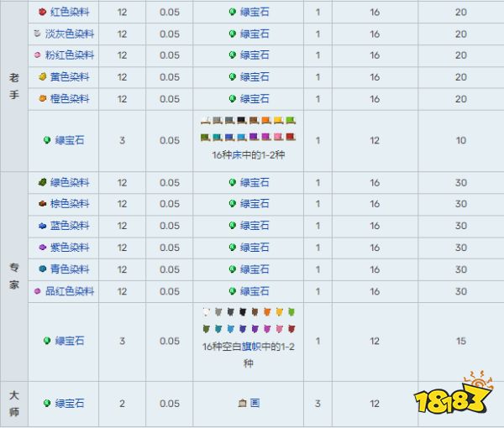Screen dimensions: 504x428
Task: Open the 青色染料 link
Action: coord(71,269)
